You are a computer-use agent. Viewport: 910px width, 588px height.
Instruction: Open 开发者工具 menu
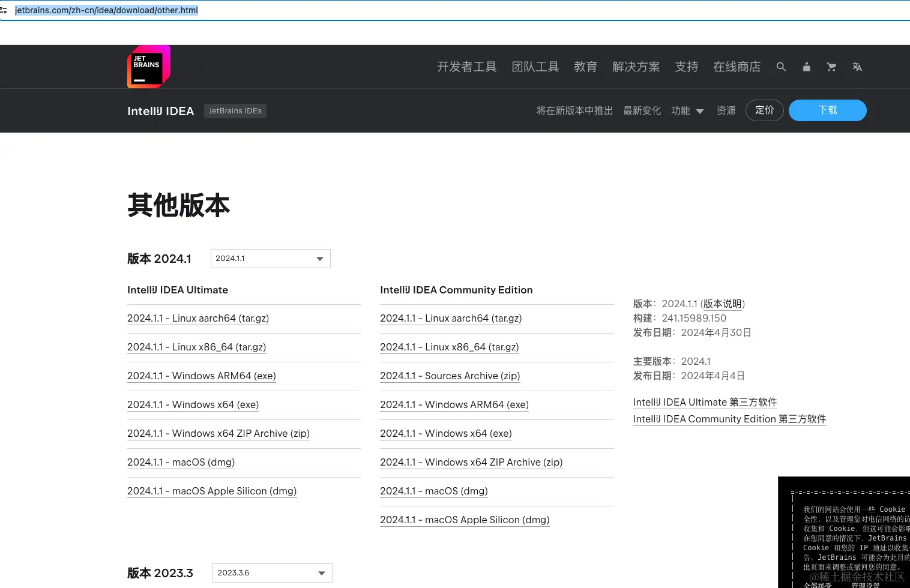click(467, 67)
